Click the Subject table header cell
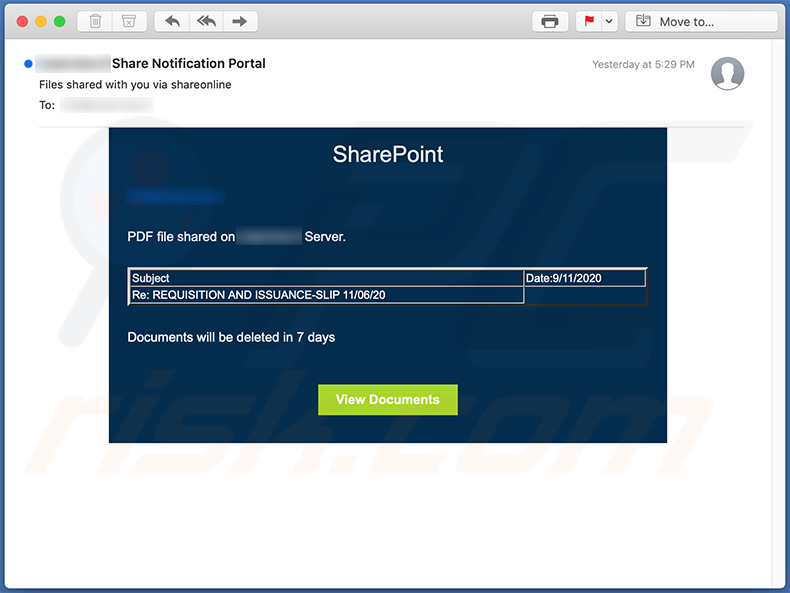This screenshot has height=593, width=790. 326,278
